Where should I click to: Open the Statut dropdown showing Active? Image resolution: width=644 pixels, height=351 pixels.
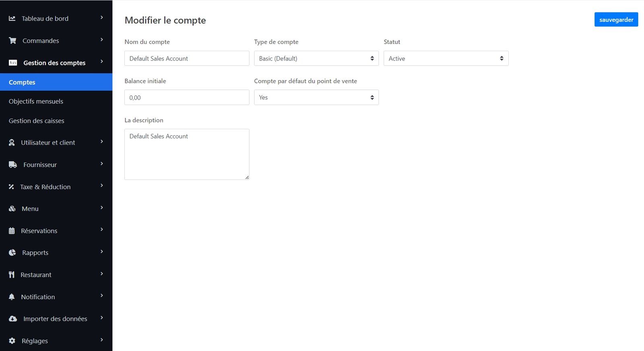coord(446,58)
